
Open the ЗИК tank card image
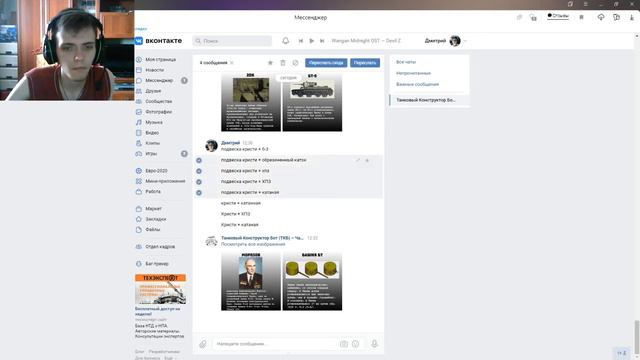click(251, 102)
